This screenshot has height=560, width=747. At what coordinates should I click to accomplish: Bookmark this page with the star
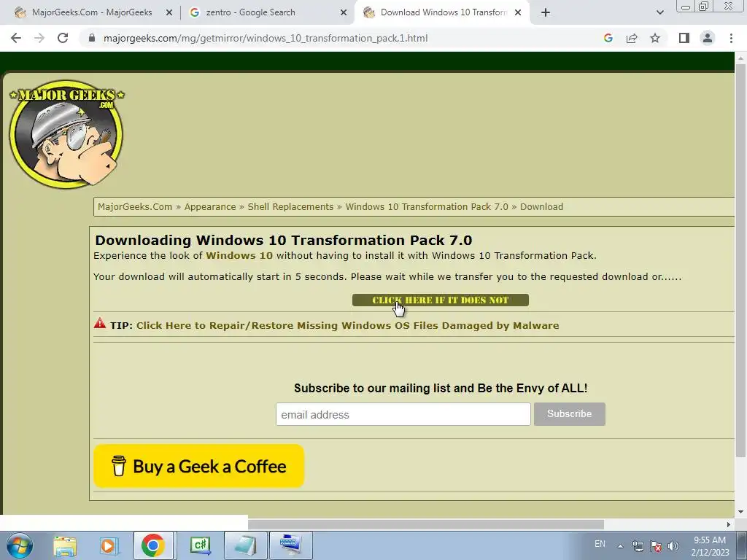(x=655, y=38)
